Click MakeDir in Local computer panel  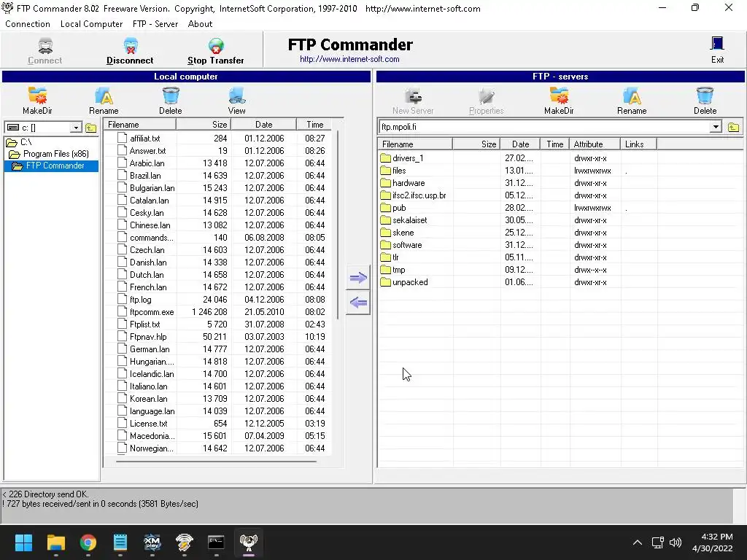click(x=37, y=101)
